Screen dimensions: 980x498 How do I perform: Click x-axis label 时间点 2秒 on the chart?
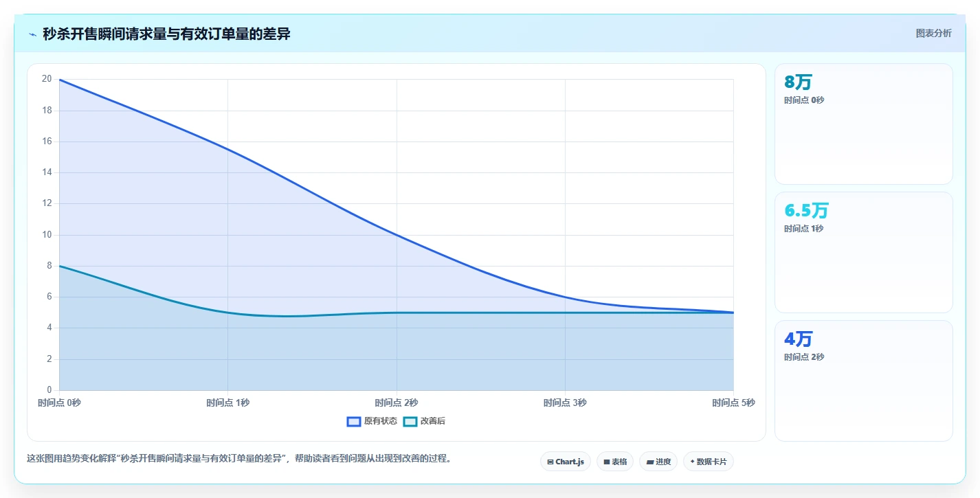coord(397,403)
